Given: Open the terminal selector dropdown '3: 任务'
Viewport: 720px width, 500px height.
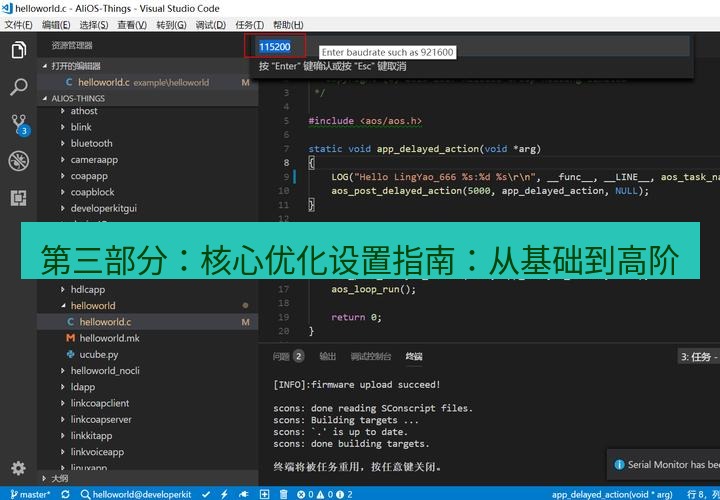Looking at the screenshot, I should (698, 357).
